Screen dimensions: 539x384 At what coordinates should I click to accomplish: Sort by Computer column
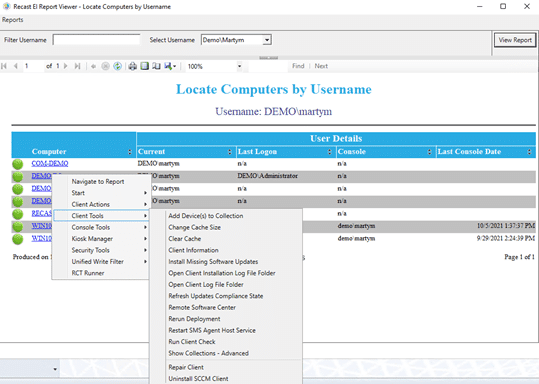point(130,152)
